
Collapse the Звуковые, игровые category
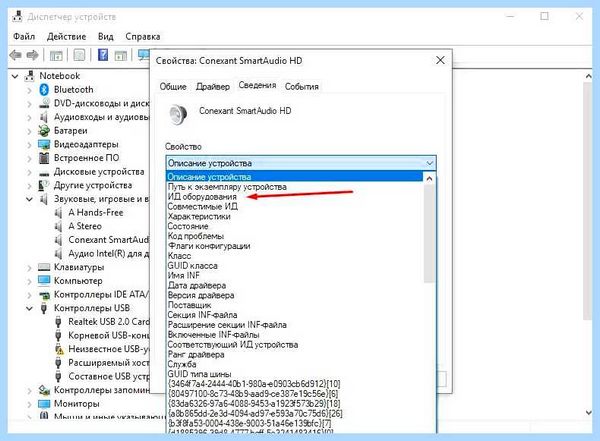point(29,199)
